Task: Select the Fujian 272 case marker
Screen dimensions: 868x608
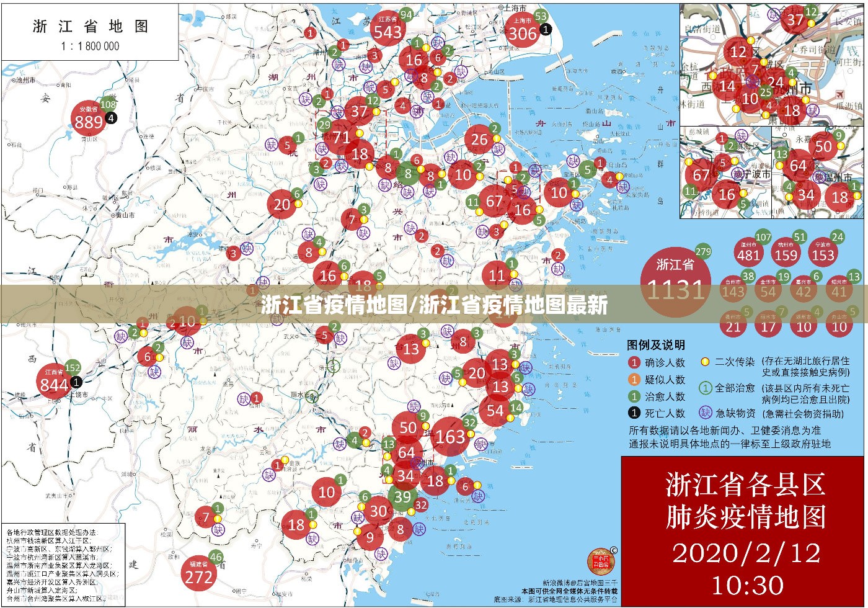Action: point(198,573)
